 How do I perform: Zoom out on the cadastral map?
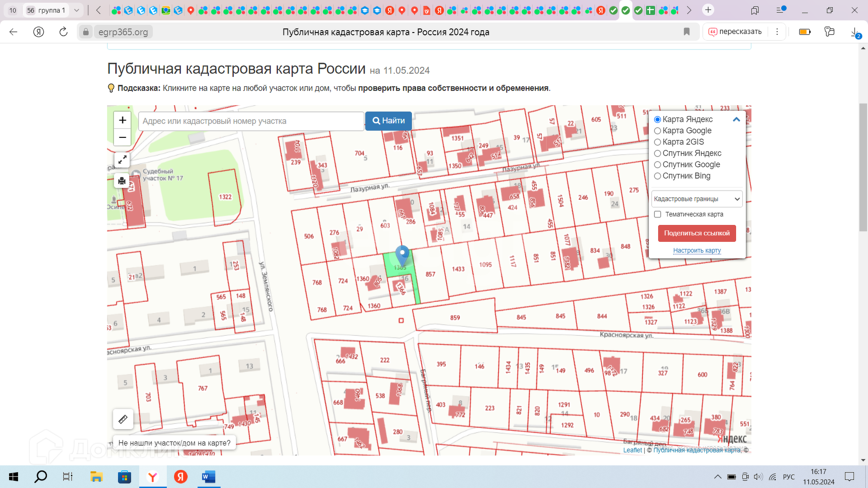(123, 137)
